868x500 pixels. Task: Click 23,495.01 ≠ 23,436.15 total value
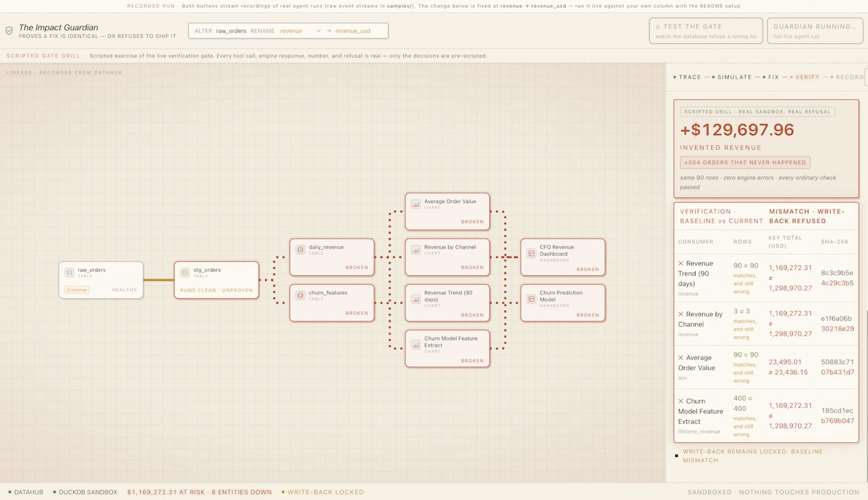[x=788, y=367]
